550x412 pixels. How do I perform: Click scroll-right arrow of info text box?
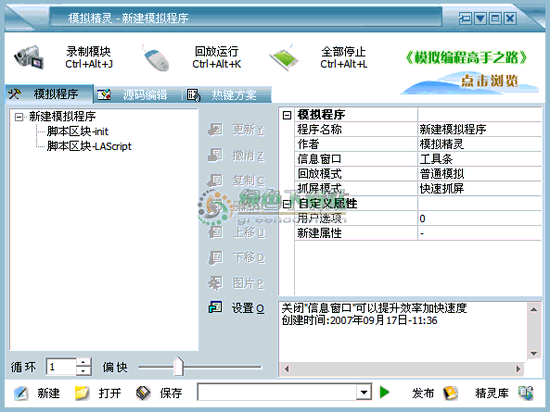518,369
